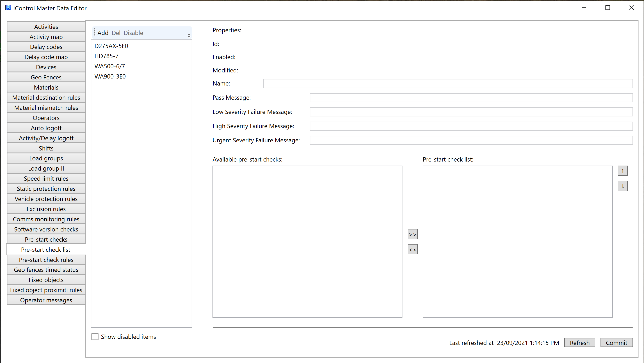Open the Auto logoff tab
The width and height of the screenshot is (644, 363).
(x=46, y=128)
